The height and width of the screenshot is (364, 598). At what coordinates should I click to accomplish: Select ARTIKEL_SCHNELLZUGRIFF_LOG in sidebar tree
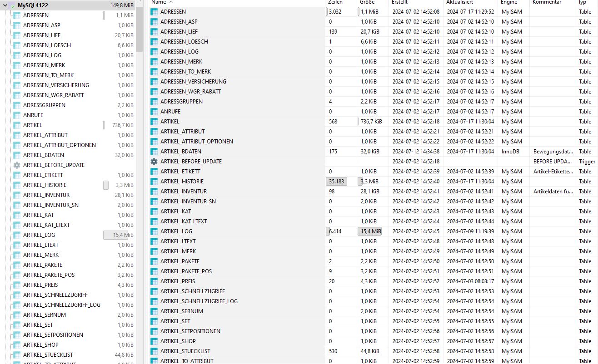point(62,305)
